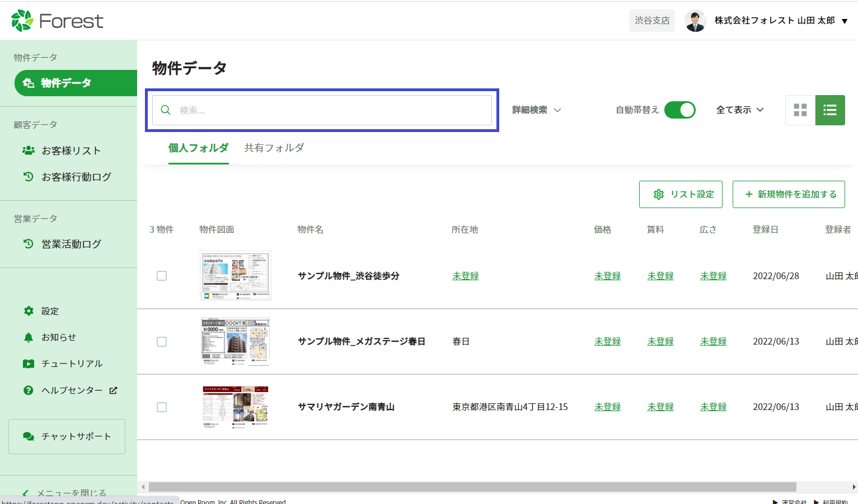858x504 pixels.
Task: Open floor plan thumbnail for サンプル物件_メガステージ春日
Action: (235, 341)
